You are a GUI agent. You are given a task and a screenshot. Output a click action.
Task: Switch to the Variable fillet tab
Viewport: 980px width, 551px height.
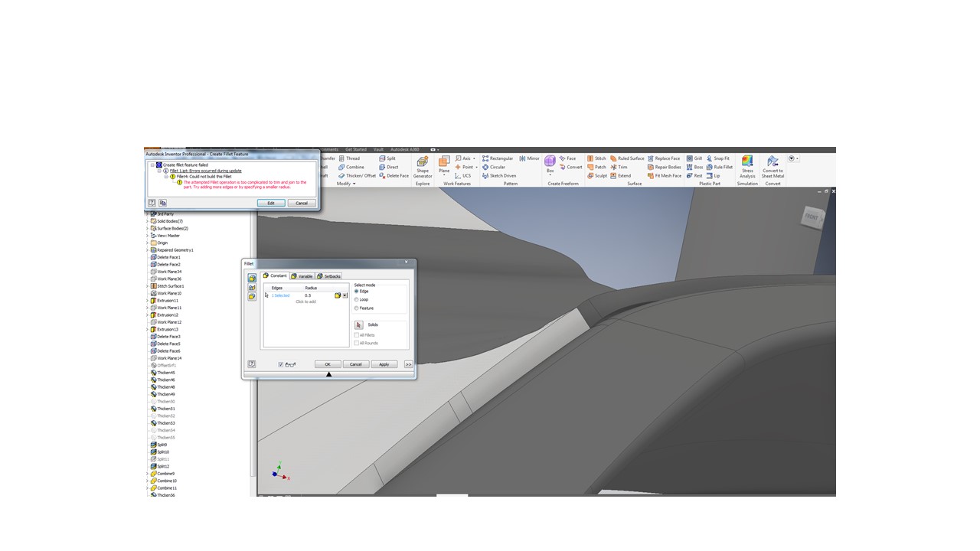(303, 276)
